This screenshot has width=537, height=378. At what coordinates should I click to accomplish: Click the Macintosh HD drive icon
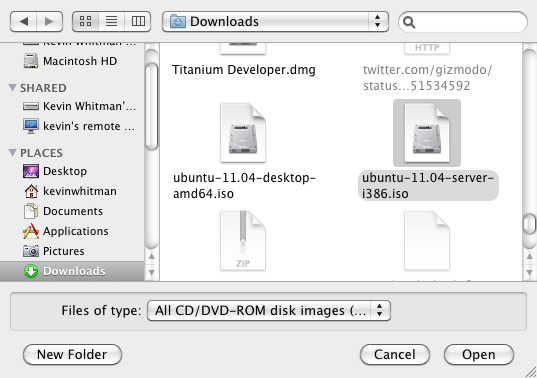coord(31,61)
